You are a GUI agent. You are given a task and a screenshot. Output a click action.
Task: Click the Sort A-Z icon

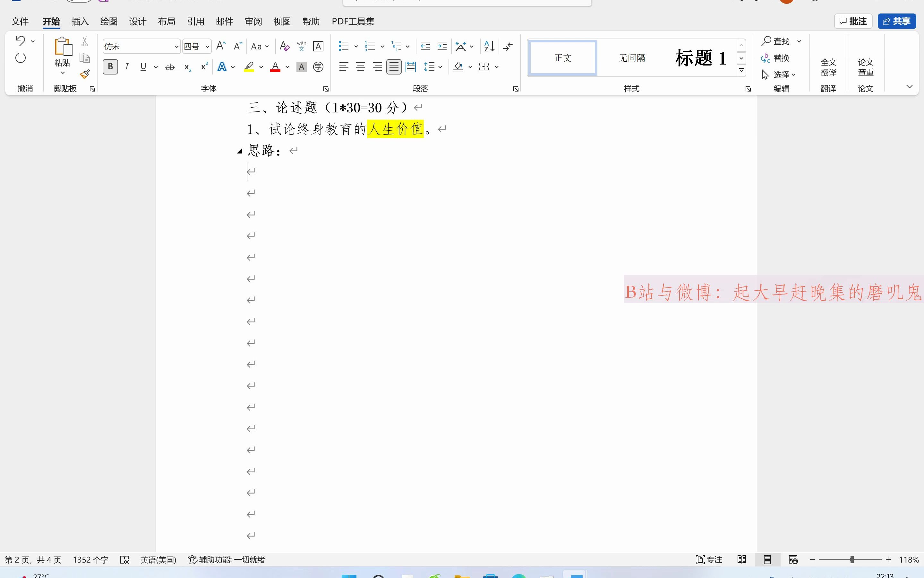(x=490, y=46)
